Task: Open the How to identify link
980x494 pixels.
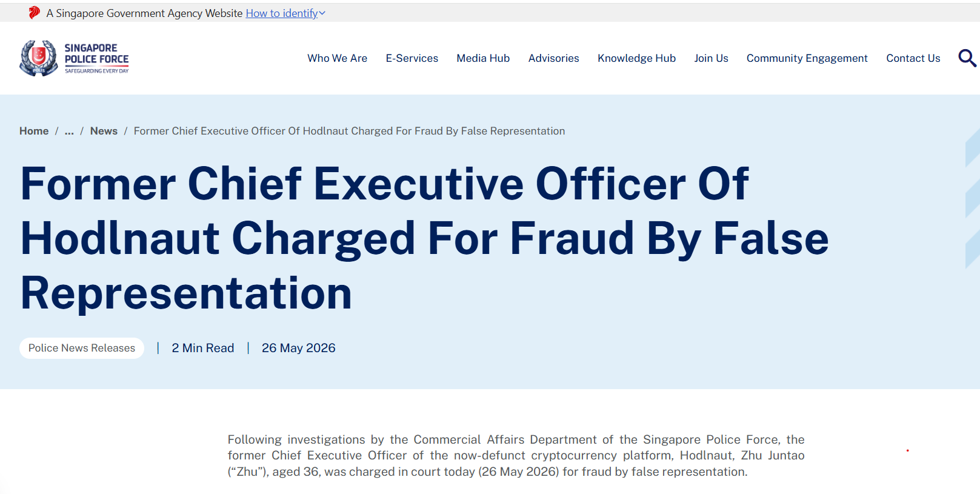Action: pyautogui.click(x=282, y=13)
